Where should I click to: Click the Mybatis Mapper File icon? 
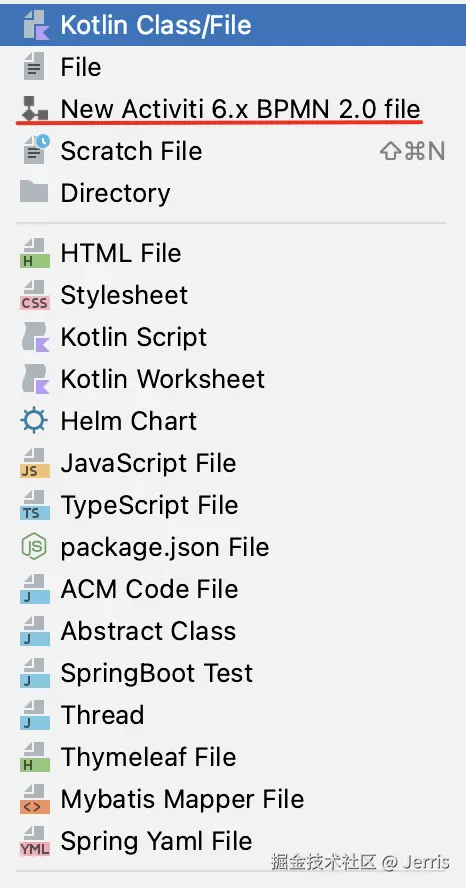click(35, 799)
